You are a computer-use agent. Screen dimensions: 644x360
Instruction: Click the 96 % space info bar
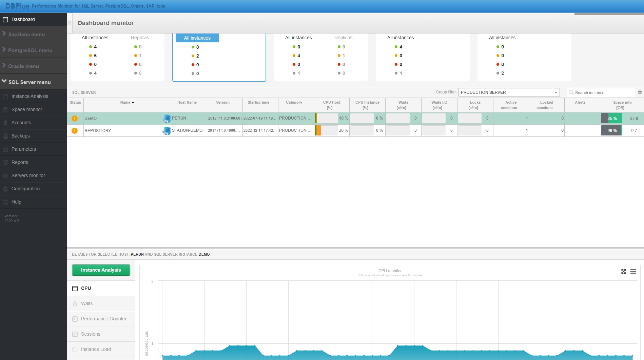[x=611, y=131]
